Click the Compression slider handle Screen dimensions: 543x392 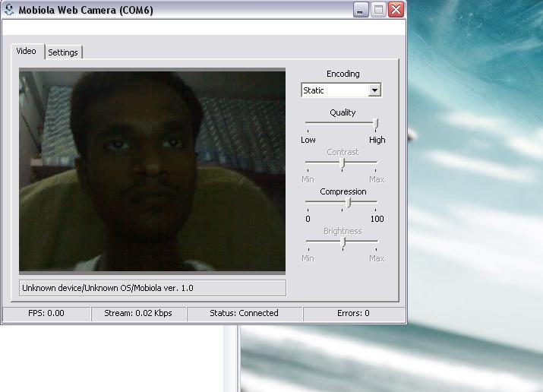[349, 203]
